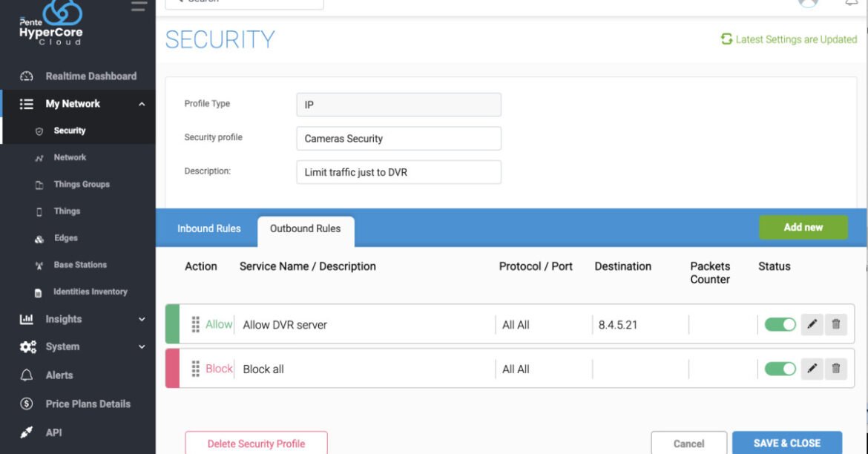The image size is (868, 454).
Task: Collapse the My Network menu section
Action: click(142, 104)
